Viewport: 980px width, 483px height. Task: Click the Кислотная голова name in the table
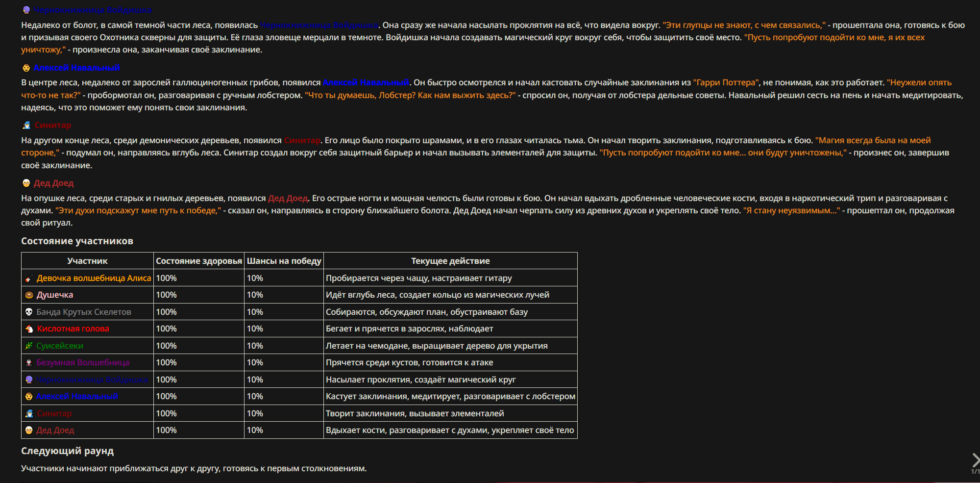73,329
